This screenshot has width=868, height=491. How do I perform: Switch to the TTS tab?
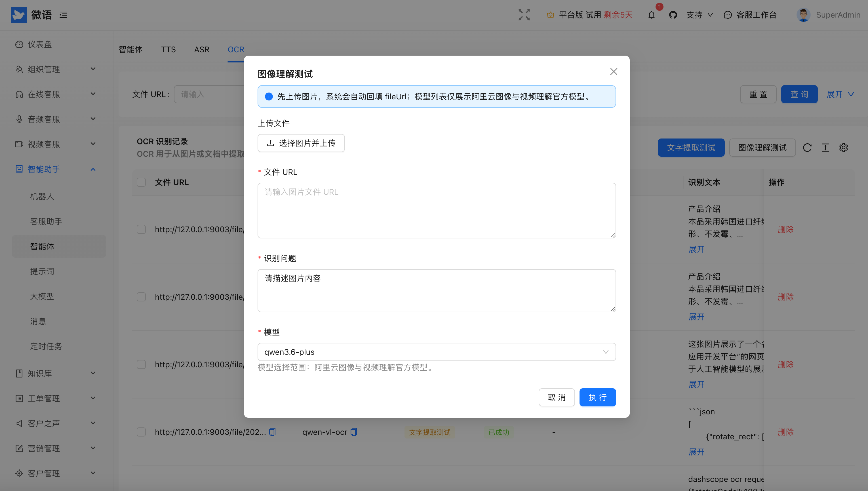168,50
